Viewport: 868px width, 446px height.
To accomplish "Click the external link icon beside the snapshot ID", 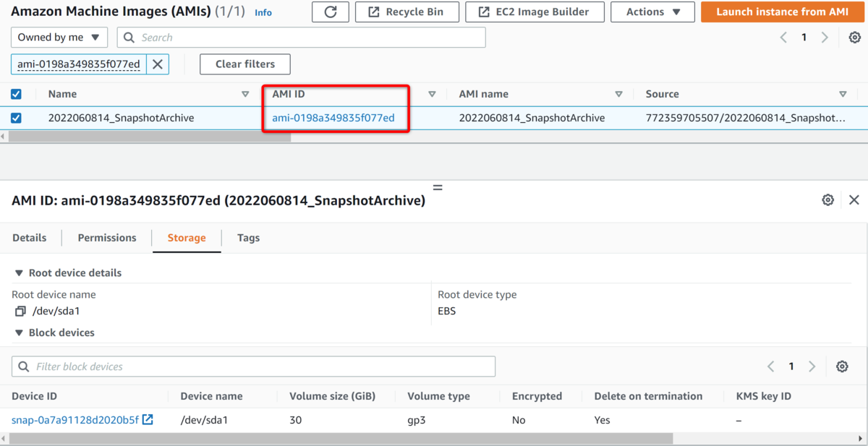I will [148, 420].
